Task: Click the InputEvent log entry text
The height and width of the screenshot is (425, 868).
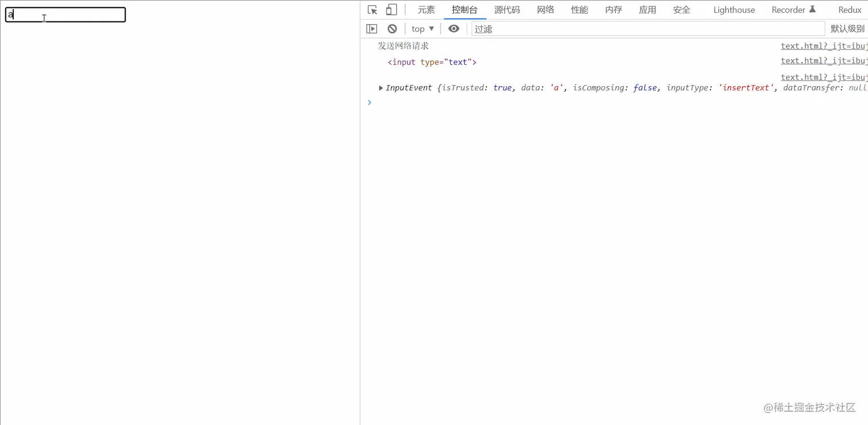Action: [x=626, y=88]
